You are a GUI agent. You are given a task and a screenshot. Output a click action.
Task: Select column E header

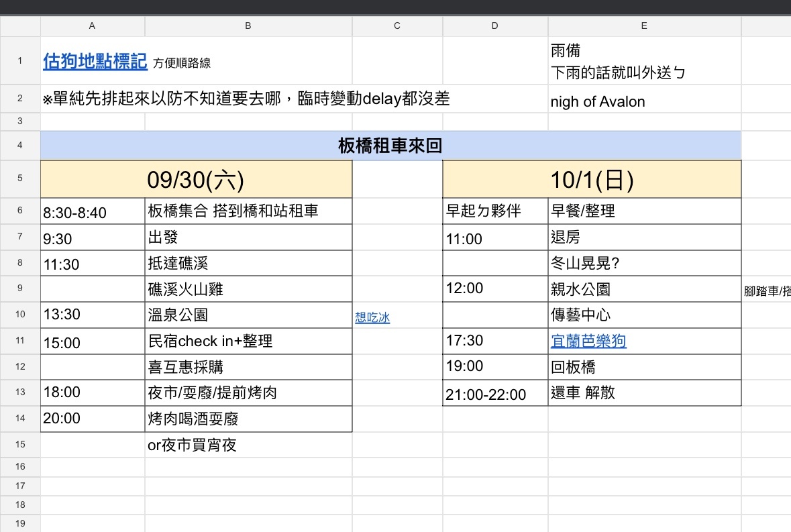point(644,25)
